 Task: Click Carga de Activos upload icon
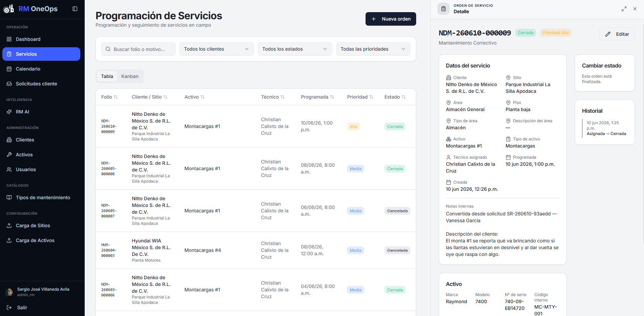9,240
